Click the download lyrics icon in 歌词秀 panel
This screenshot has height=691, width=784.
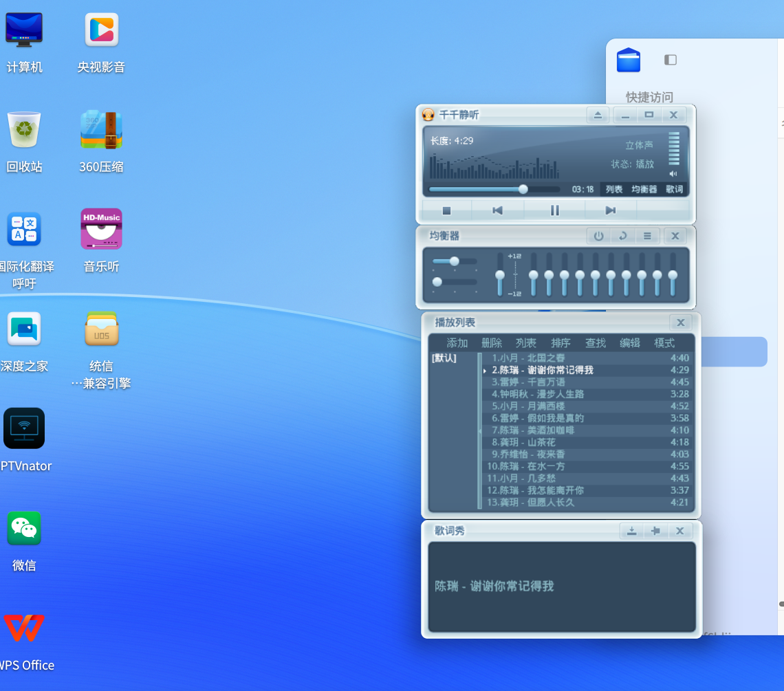(x=631, y=531)
